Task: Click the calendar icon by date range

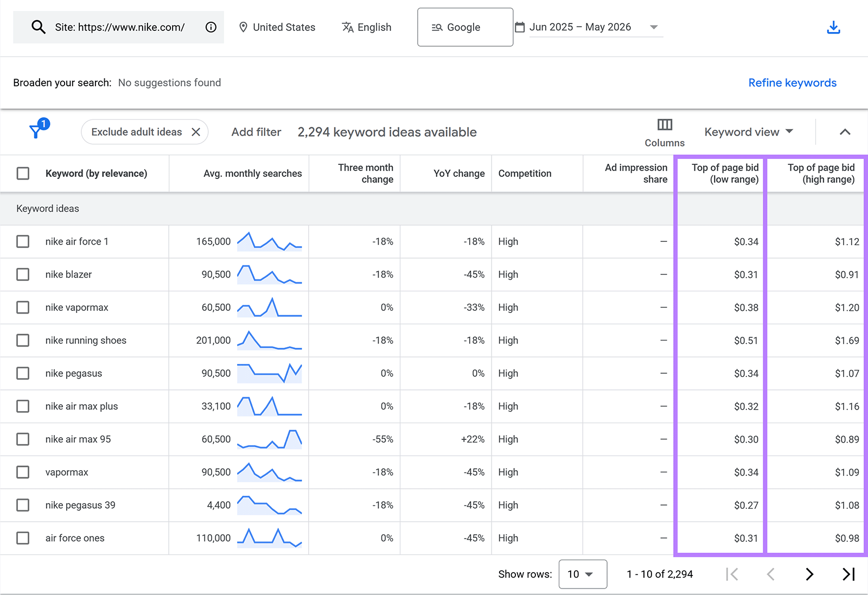Action: [x=520, y=27]
